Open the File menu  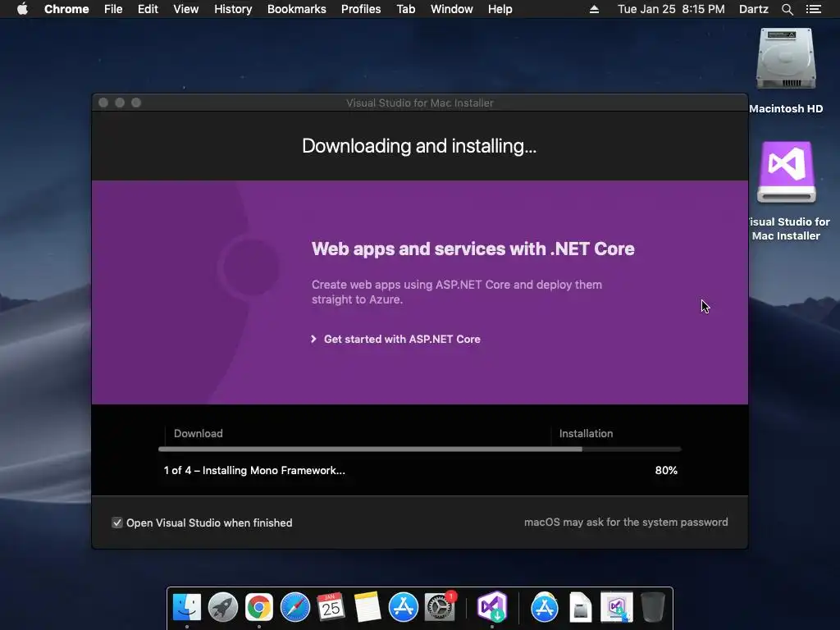pyautogui.click(x=113, y=9)
